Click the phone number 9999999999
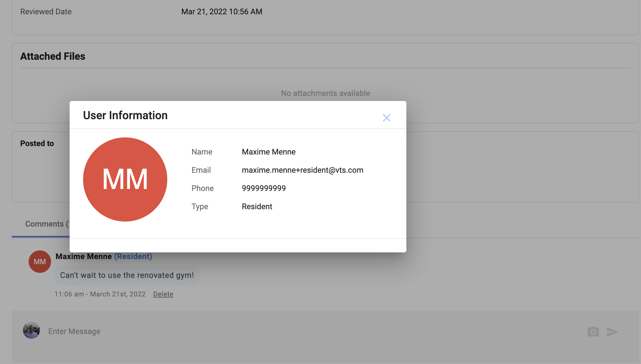This screenshot has height=364, width=641. click(264, 188)
